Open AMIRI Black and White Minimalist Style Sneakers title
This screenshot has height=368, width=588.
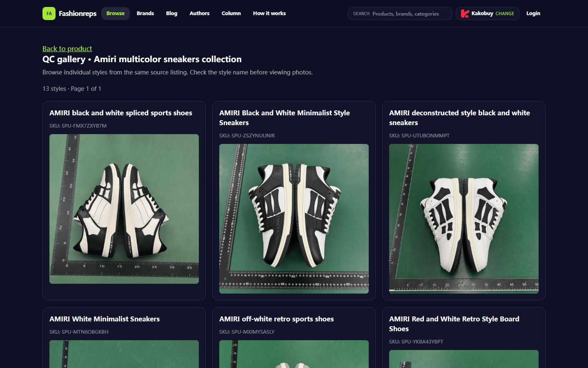point(285,118)
